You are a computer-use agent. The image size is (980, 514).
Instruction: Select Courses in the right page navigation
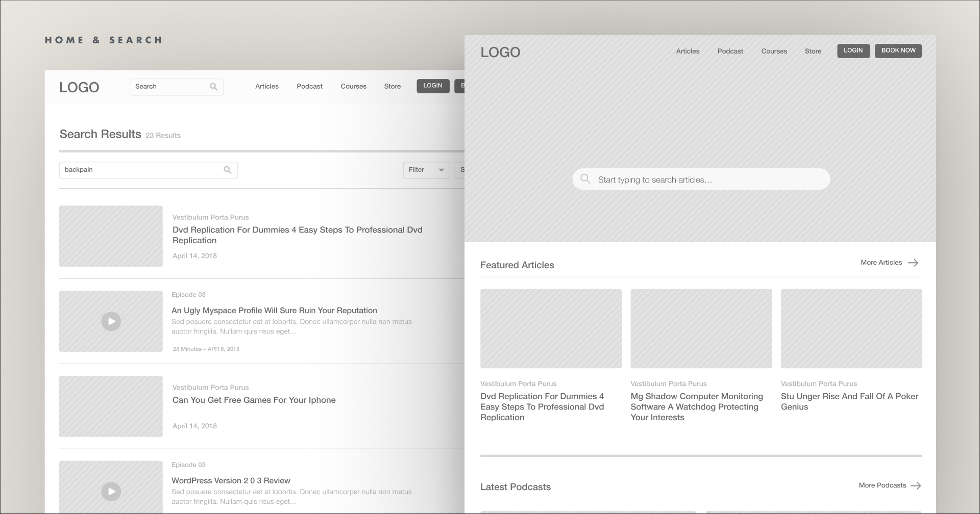tap(774, 51)
